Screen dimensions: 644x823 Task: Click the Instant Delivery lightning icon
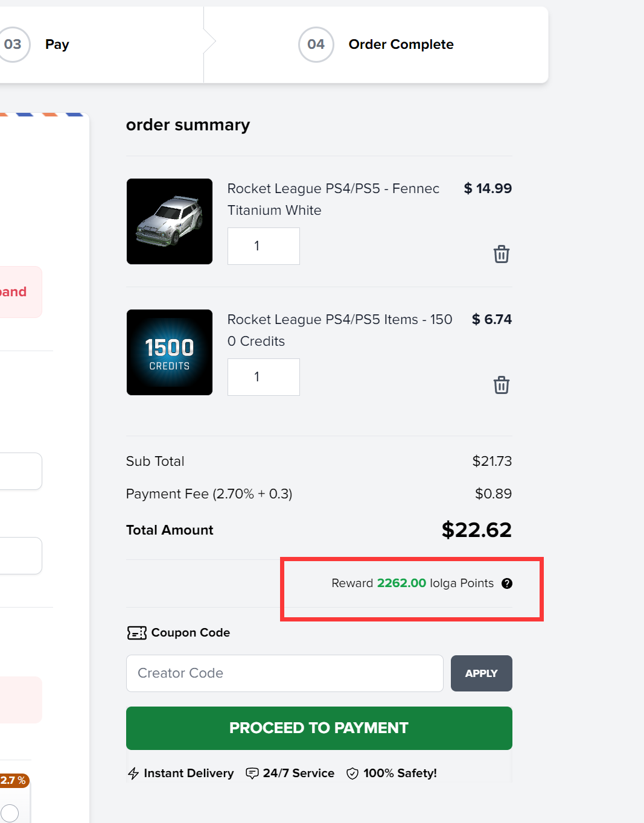tap(133, 774)
